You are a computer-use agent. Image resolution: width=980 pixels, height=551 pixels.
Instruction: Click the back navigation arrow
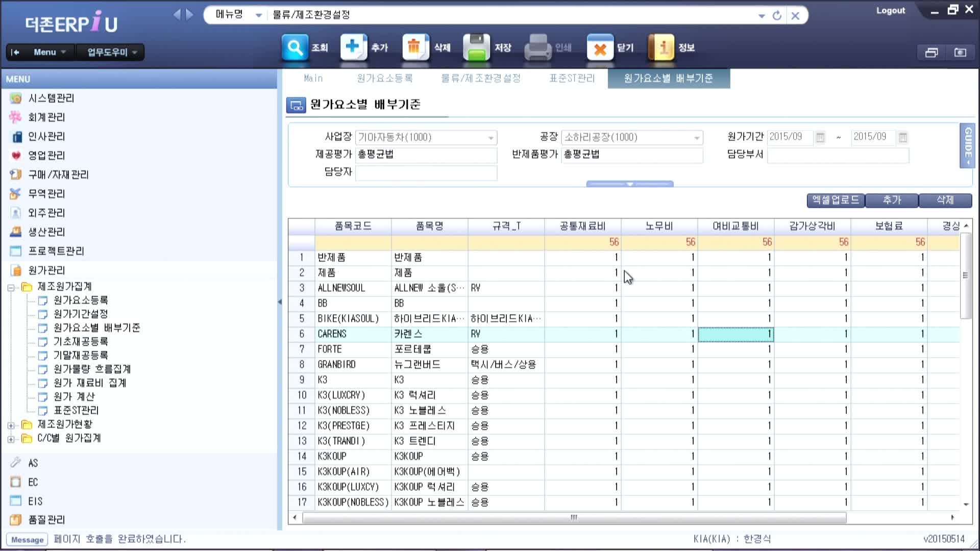[x=177, y=14]
